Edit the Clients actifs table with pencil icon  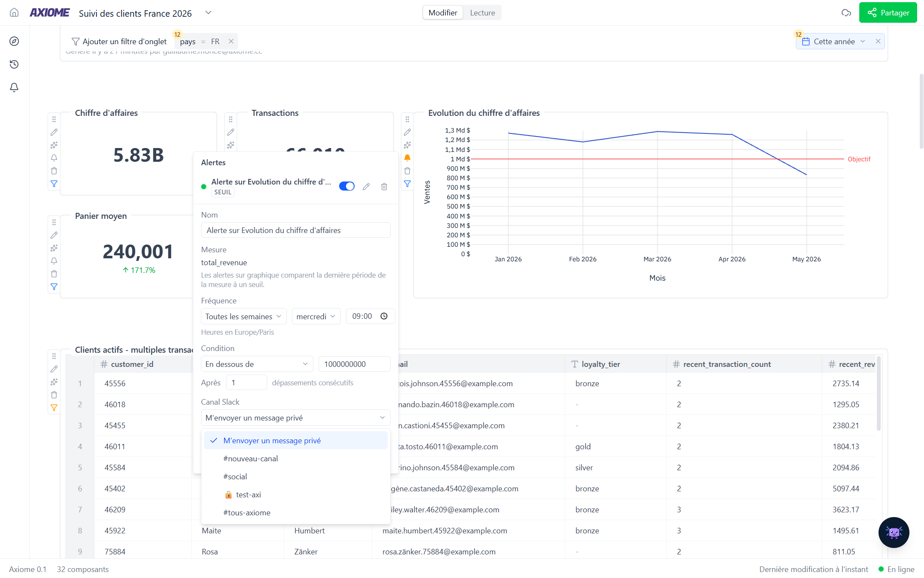(x=54, y=369)
